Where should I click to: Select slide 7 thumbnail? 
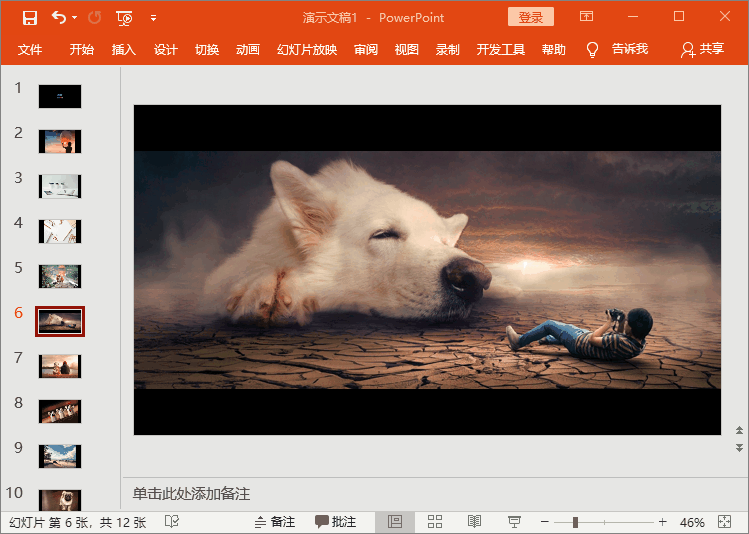coord(60,366)
